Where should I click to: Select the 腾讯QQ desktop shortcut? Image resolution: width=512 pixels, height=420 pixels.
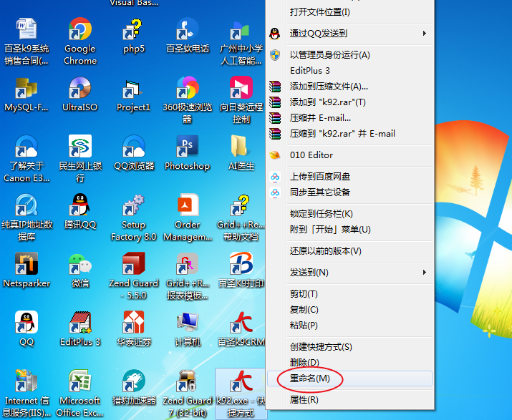[x=79, y=206]
